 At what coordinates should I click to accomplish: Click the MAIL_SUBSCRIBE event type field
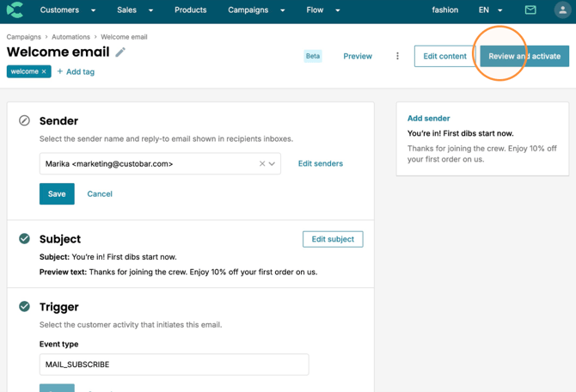click(175, 364)
